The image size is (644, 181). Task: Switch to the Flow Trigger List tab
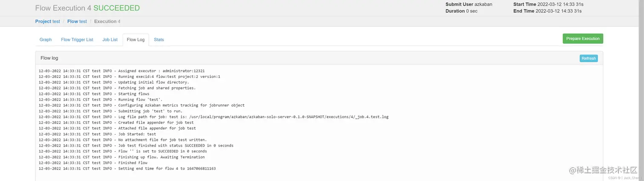pyautogui.click(x=77, y=40)
